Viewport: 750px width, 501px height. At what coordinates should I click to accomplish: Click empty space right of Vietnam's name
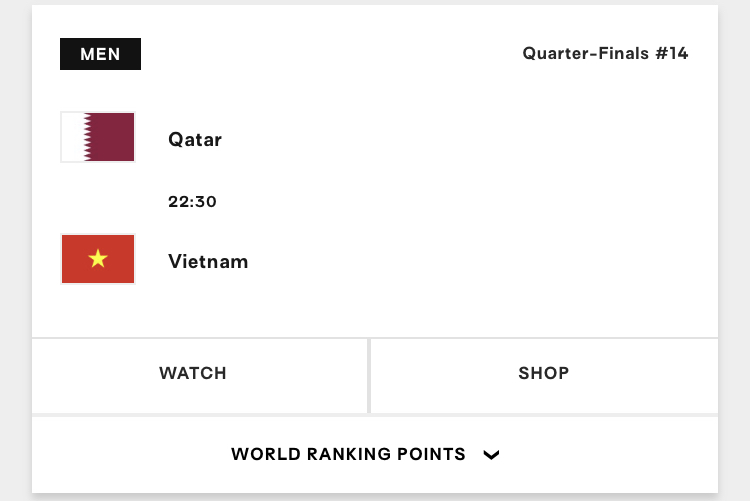(x=450, y=262)
